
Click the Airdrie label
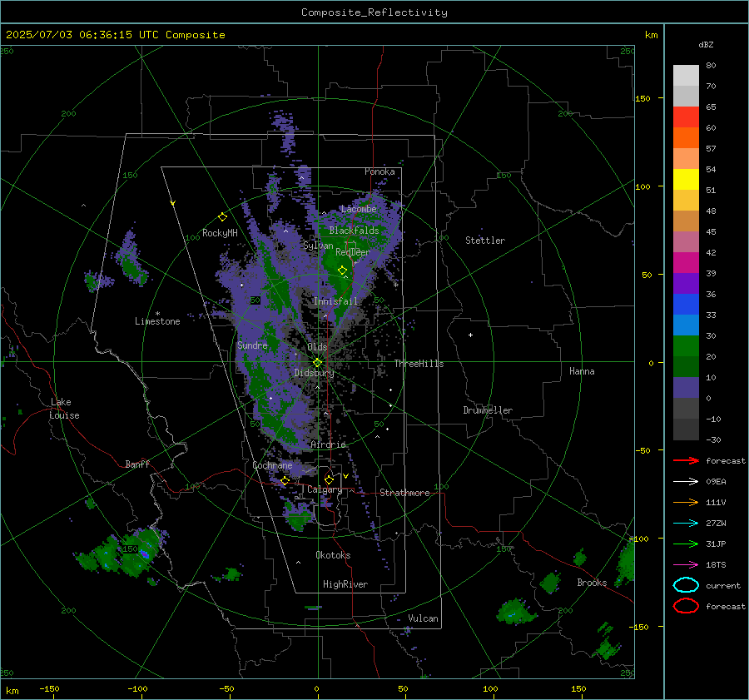point(328,444)
